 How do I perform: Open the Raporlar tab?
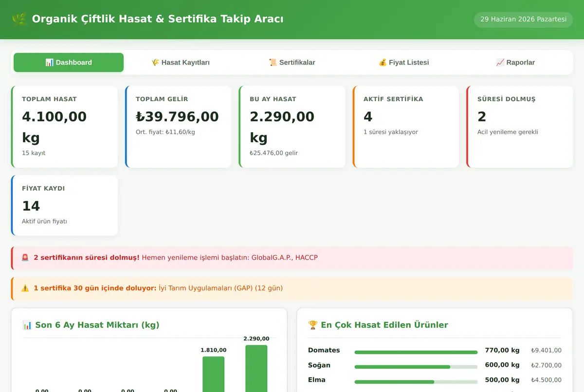click(515, 62)
